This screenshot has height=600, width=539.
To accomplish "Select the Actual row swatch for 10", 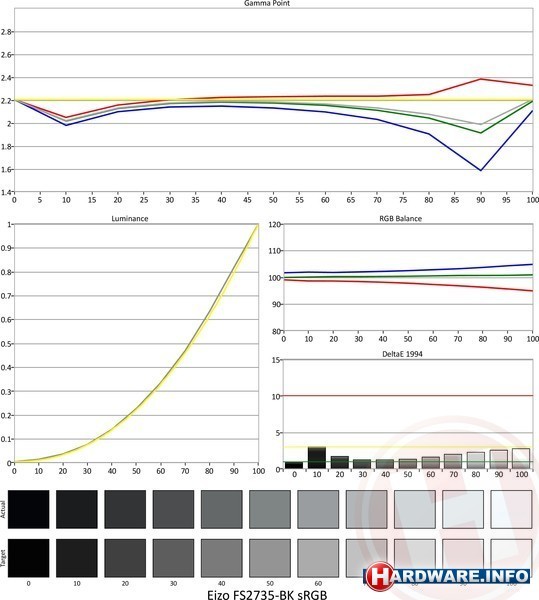I will click(77, 509).
